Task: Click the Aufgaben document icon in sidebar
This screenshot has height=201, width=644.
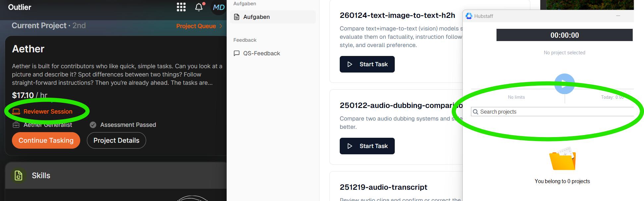Action: point(237,17)
